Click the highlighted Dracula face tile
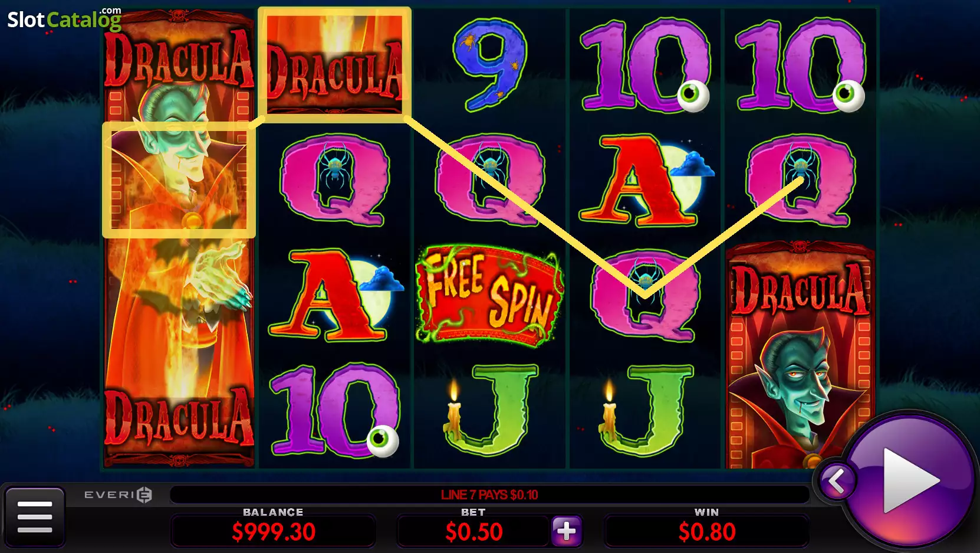The image size is (980, 553). tap(179, 180)
